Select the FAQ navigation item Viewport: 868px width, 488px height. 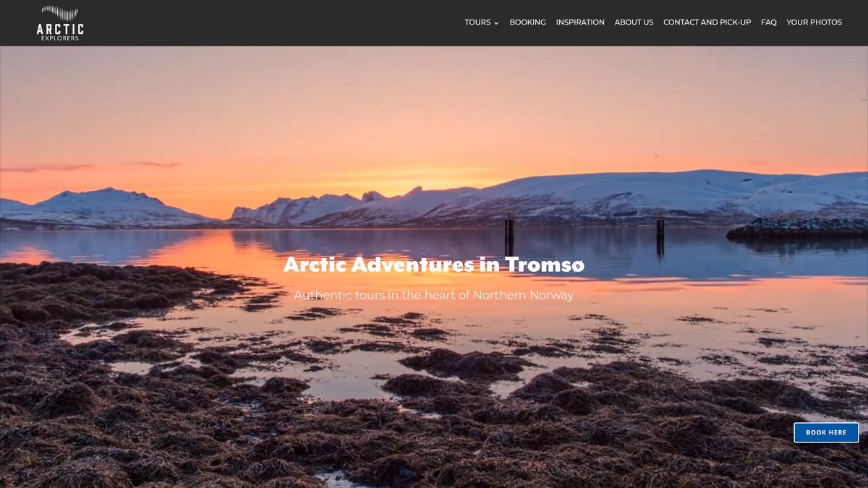click(x=769, y=22)
